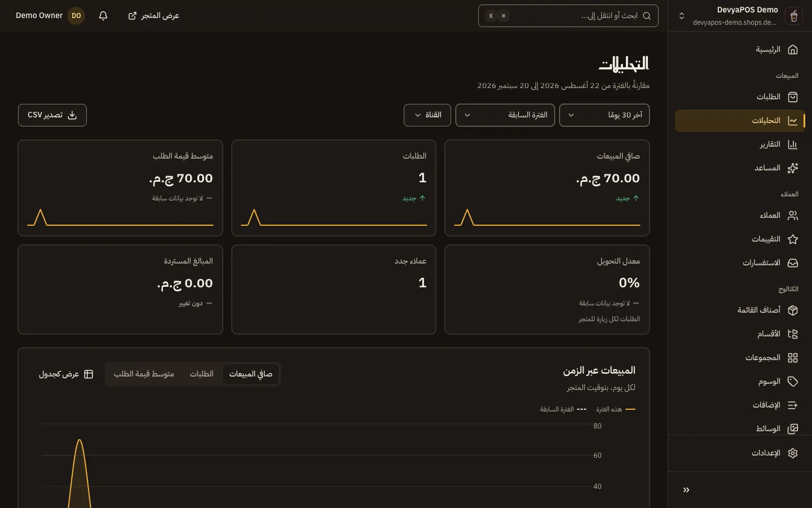Open the القناة channel filter dropdown

[427, 115]
